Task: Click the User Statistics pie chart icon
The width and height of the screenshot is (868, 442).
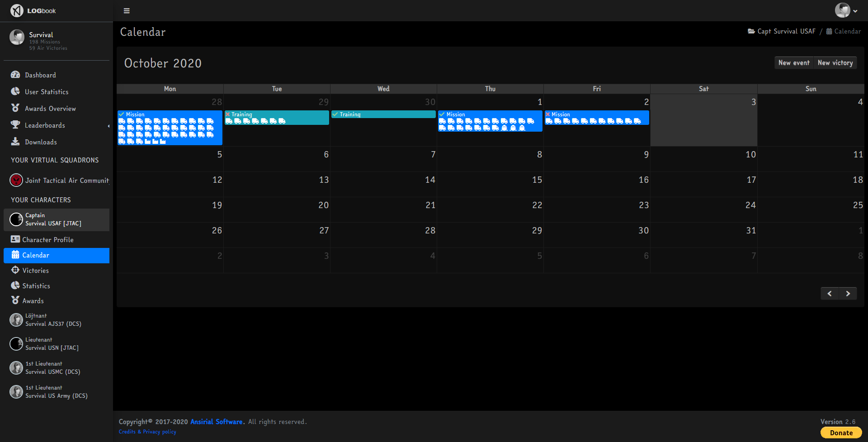Action: [15, 91]
